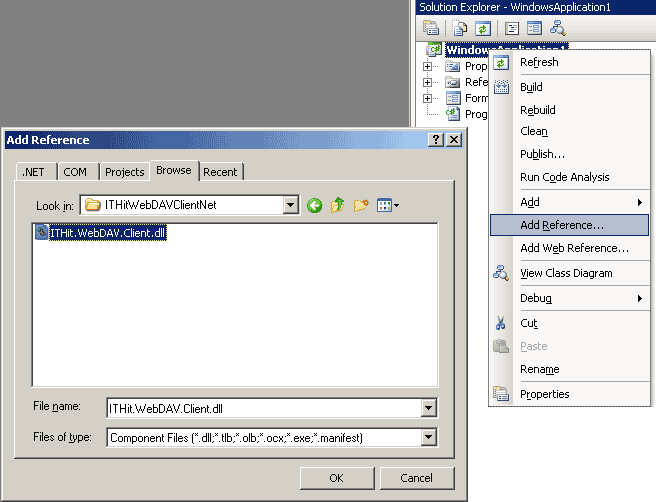Click Refresh icon in Solution Explorer toolbar
This screenshot has width=656, height=502.
click(483, 28)
